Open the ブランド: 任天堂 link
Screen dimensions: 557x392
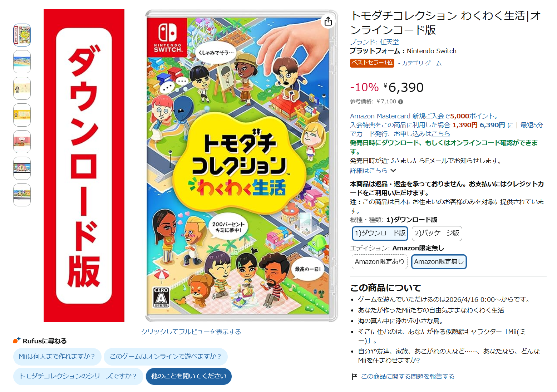374,42
